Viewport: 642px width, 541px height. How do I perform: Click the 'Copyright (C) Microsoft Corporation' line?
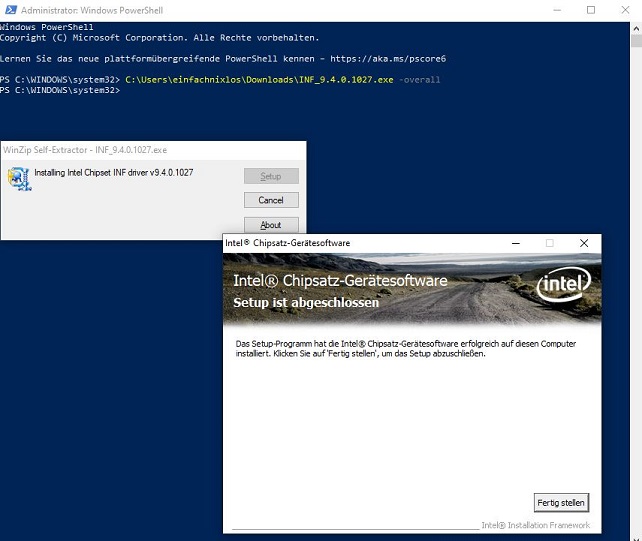click(x=159, y=38)
